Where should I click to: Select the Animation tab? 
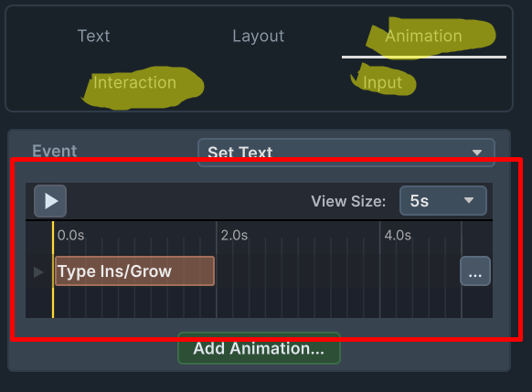pos(424,36)
